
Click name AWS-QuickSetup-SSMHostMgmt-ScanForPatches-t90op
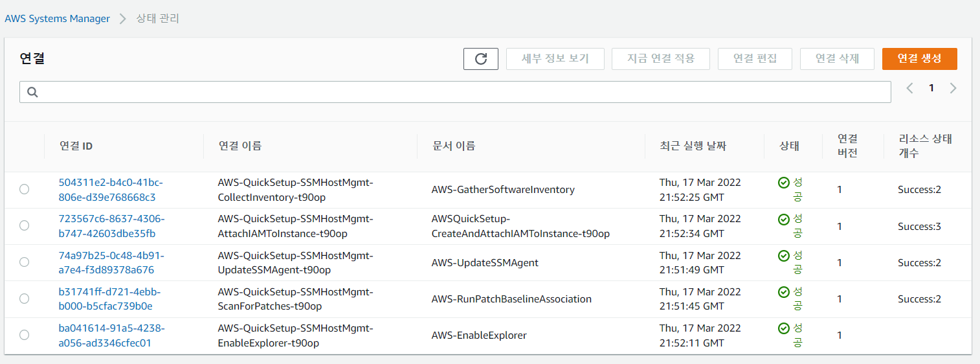[296, 299]
